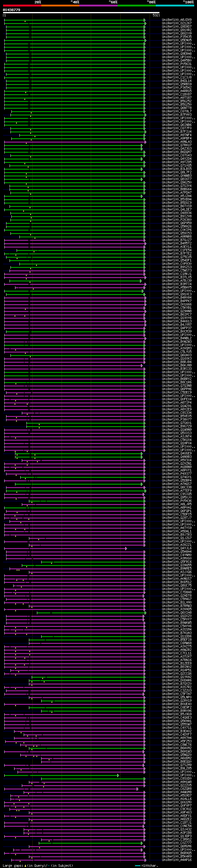Click the UniRef100_P05436 label
Image resolution: width=197 pixels, height=868 pixels.
[x=177, y=501]
